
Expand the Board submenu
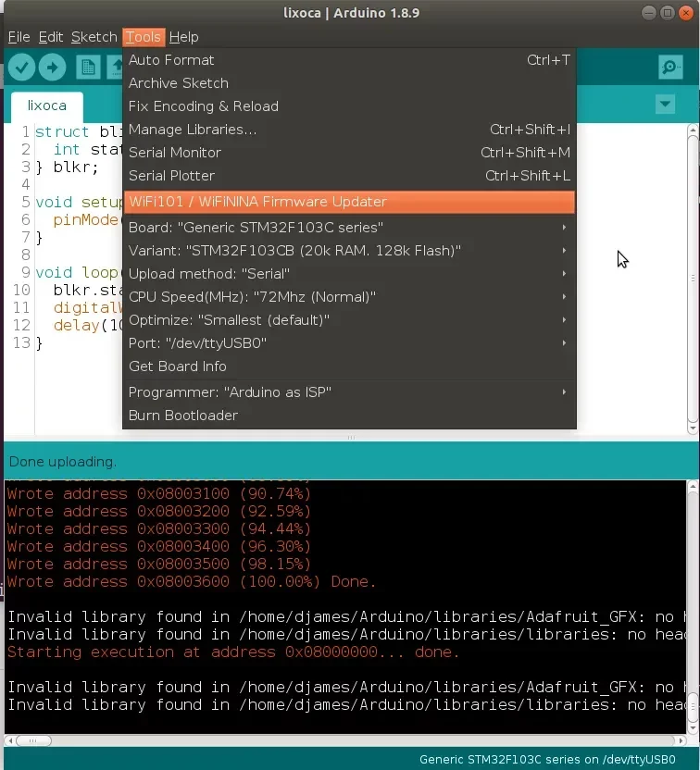coord(349,228)
